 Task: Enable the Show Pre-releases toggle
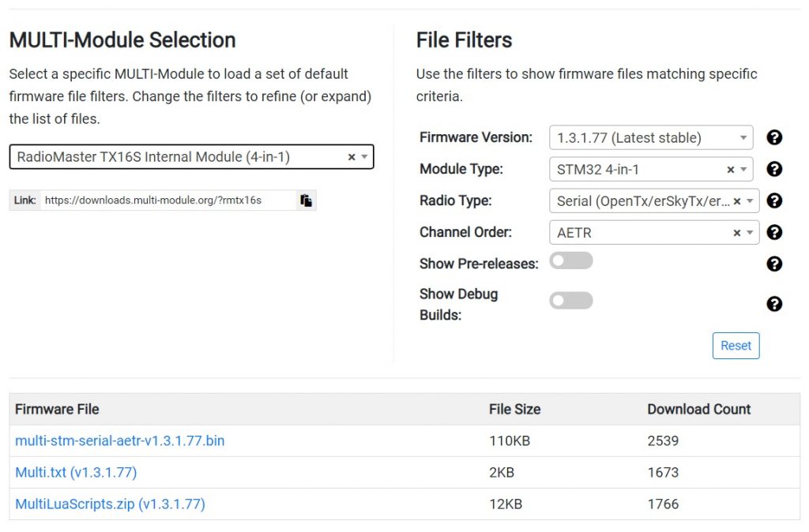tap(570, 261)
